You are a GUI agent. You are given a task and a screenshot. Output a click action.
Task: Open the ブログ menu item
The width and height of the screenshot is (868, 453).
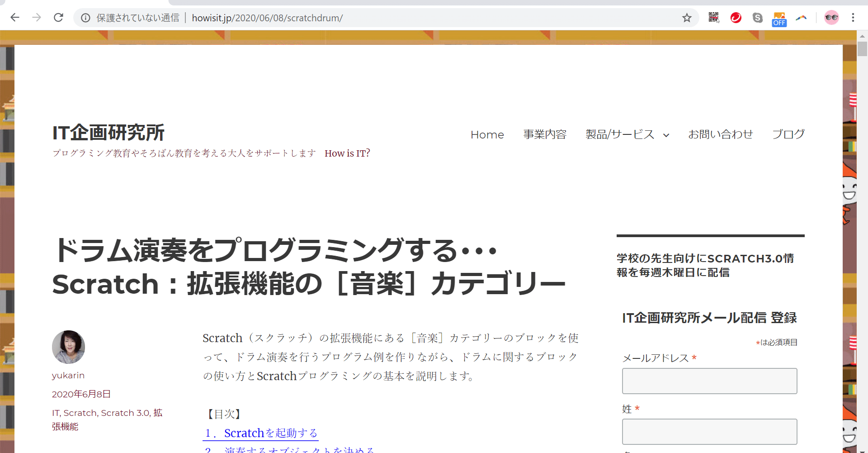788,134
